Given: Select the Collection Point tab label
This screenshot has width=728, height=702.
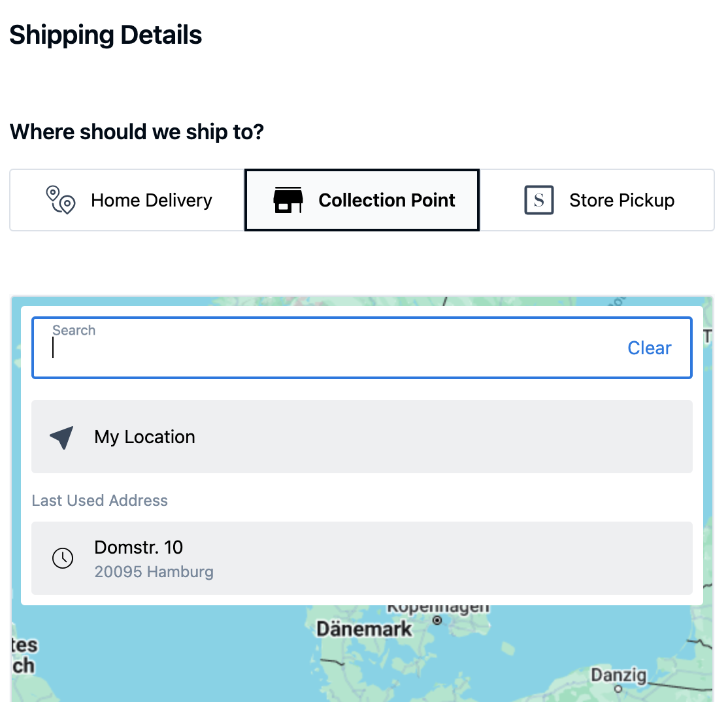Looking at the screenshot, I should [387, 200].
